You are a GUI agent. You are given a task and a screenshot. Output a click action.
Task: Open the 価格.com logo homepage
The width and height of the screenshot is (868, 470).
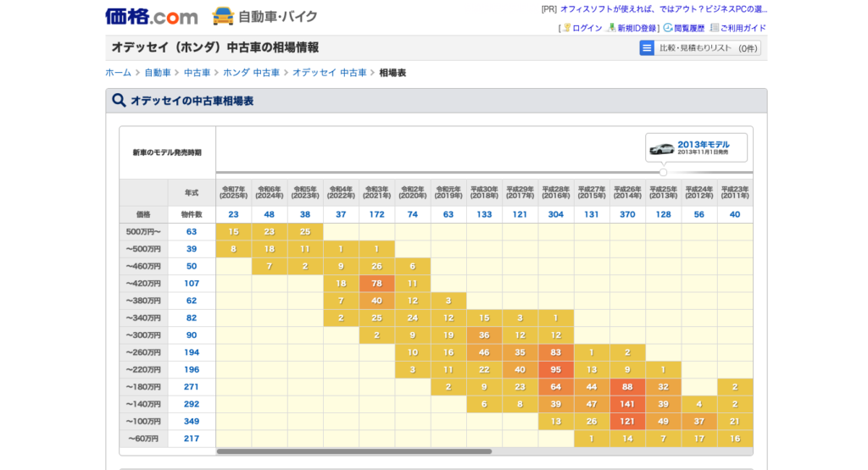pyautogui.click(x=152, y=17)
